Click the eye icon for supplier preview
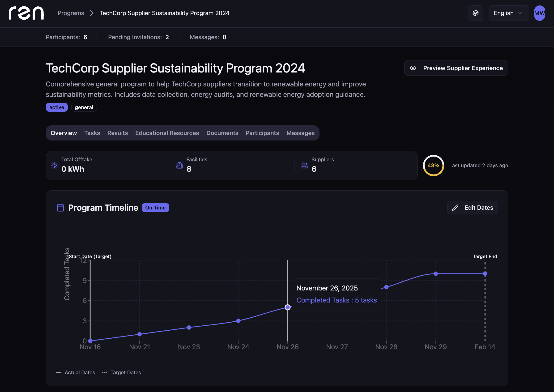This screenshot has width=554, height=392. [x=413, y=68]
